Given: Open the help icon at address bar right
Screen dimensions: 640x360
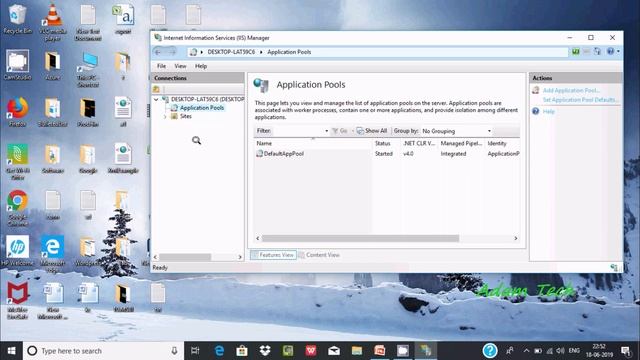Looking at the screenshot, I should 610,51.
